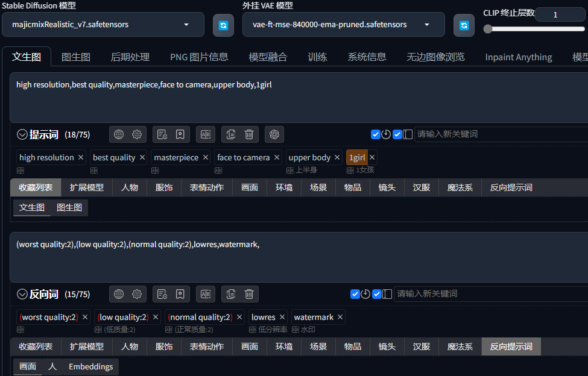
Task: Remove the '1girl' tag
Action: coord(372,158)
